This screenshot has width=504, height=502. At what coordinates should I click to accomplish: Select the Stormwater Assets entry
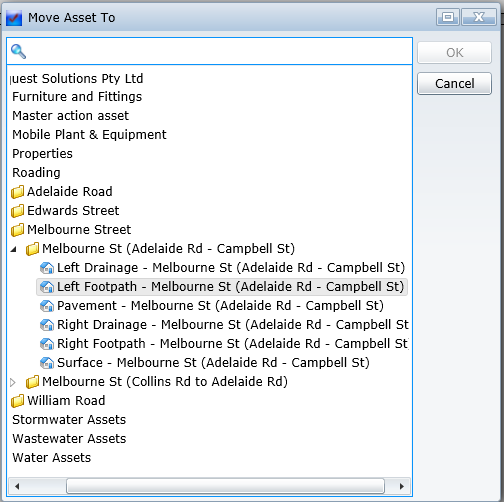(69, 420)
